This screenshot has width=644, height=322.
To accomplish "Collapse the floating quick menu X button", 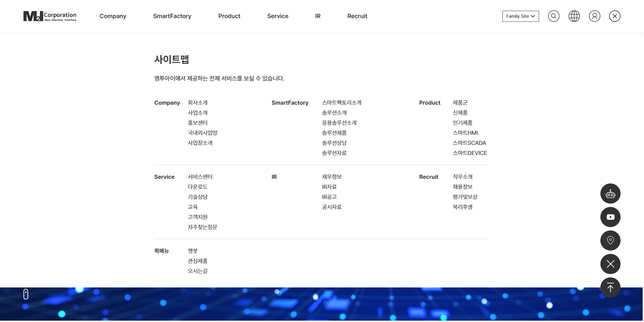I will point(610,264).
